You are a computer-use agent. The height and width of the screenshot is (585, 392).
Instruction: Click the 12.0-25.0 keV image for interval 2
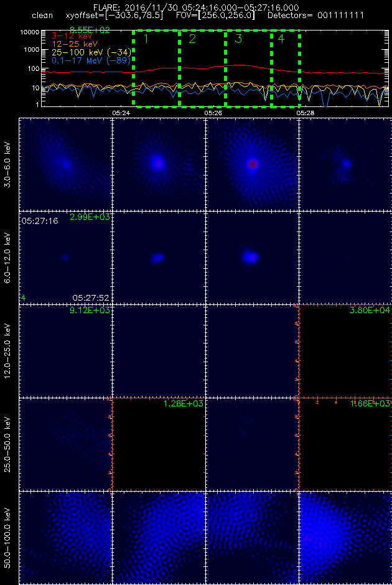click(x=159, y=351)
